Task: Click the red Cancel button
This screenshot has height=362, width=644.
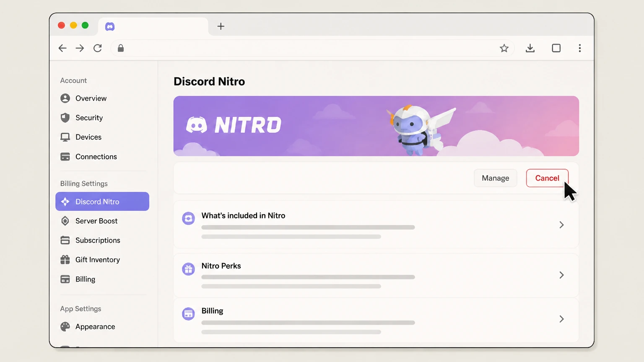Action: (547, 178)
